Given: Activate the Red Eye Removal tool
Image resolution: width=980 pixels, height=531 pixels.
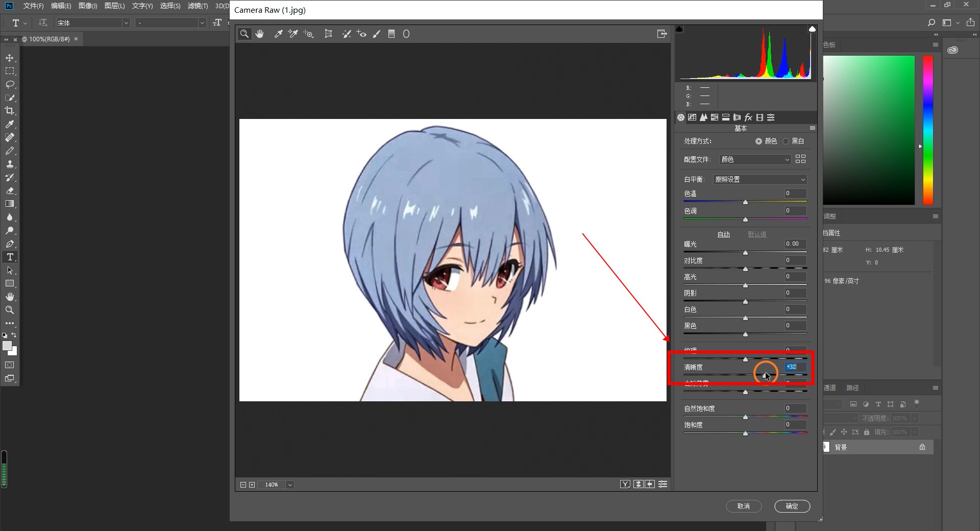Looking at the screenshot, I should click(x=361, y=34).
